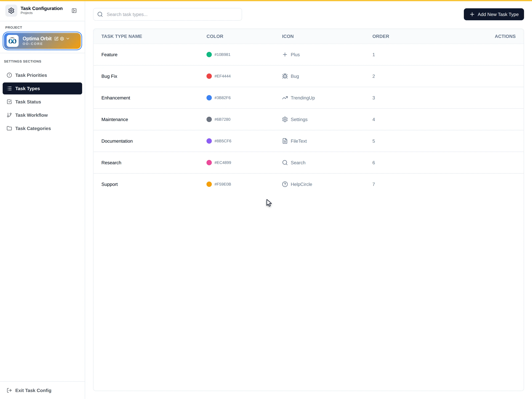Expand the Optima Orbit project dropdown
Image resolution: width=532 pixels, height=399 pixels.
pyautogui.click(x=68, y=38)
